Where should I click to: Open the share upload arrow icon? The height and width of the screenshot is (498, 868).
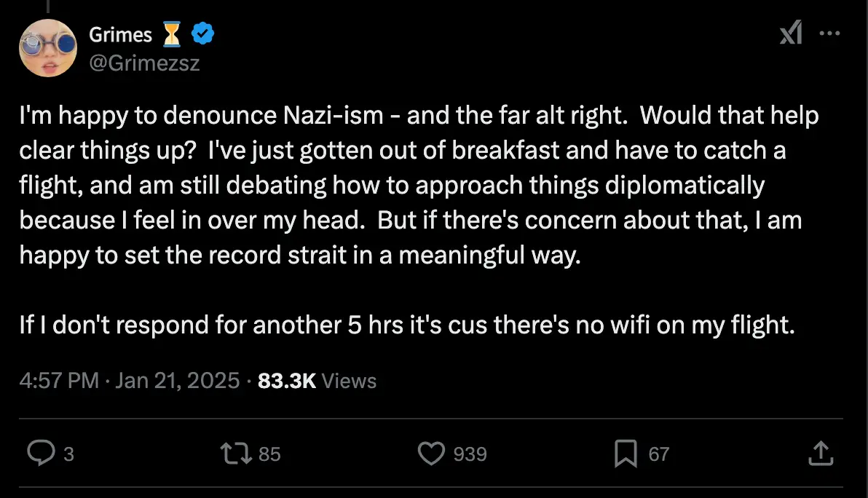pos(820,454)
